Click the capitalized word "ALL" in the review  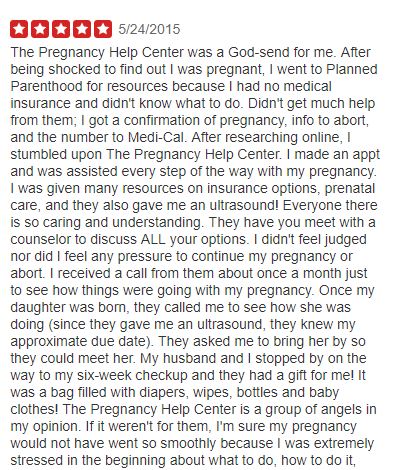[153, 239]
